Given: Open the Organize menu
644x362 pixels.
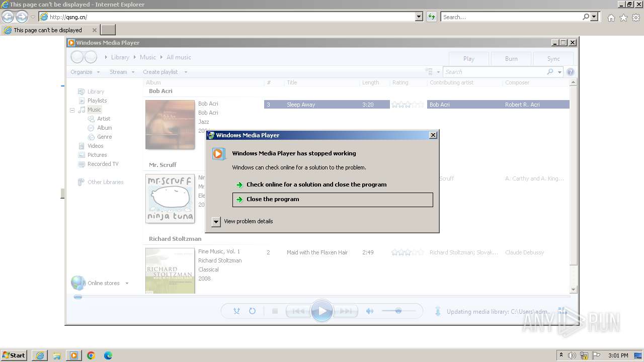Looking at the screenshot, I should tap(85, 72).
